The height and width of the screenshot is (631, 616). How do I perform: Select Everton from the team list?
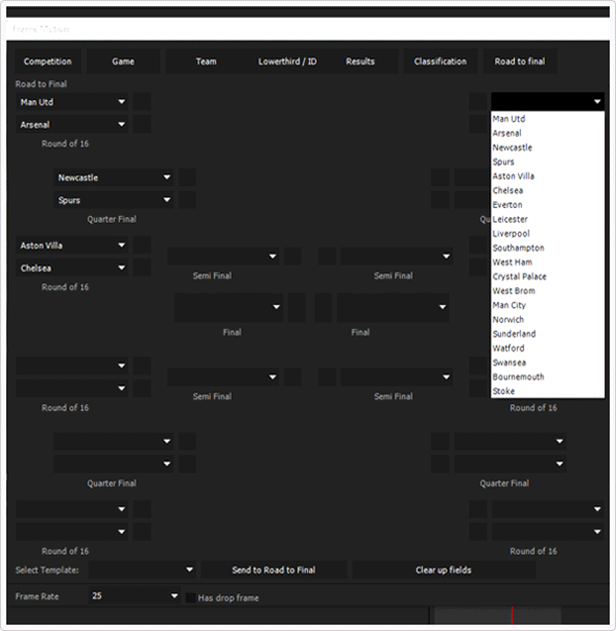click(x=548, y=205)
